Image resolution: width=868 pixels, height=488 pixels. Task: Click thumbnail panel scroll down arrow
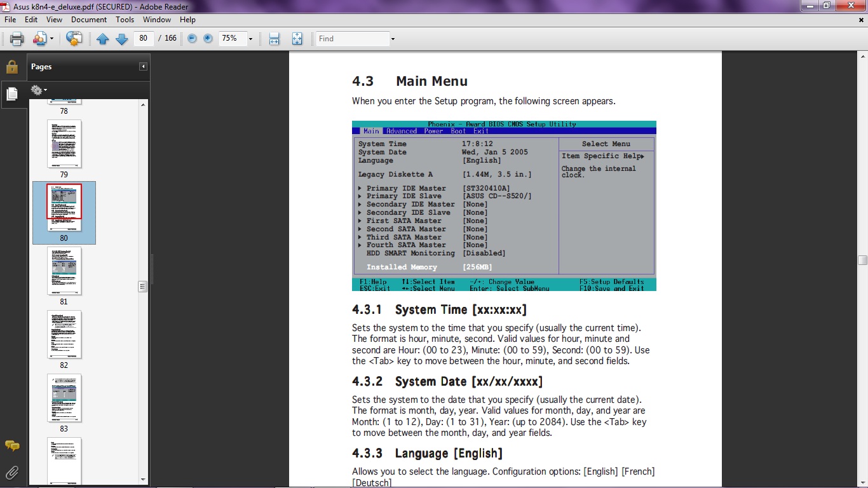(143, 479)
